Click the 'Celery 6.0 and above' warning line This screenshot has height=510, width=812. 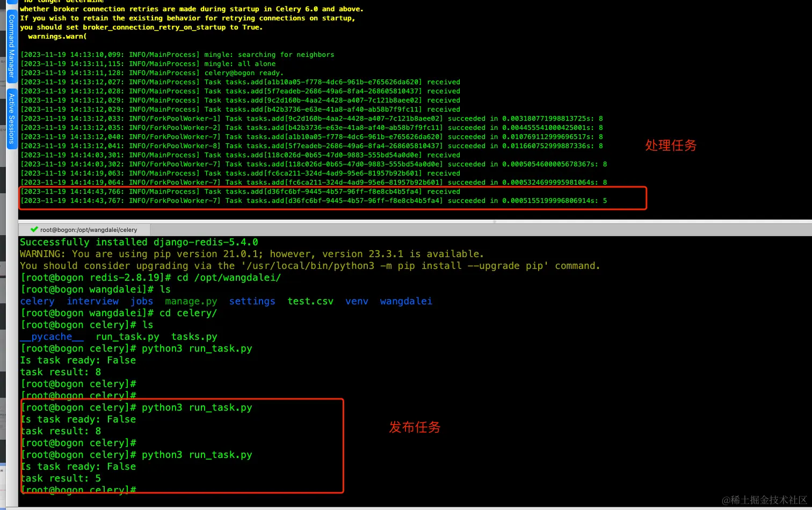(192, 9)
